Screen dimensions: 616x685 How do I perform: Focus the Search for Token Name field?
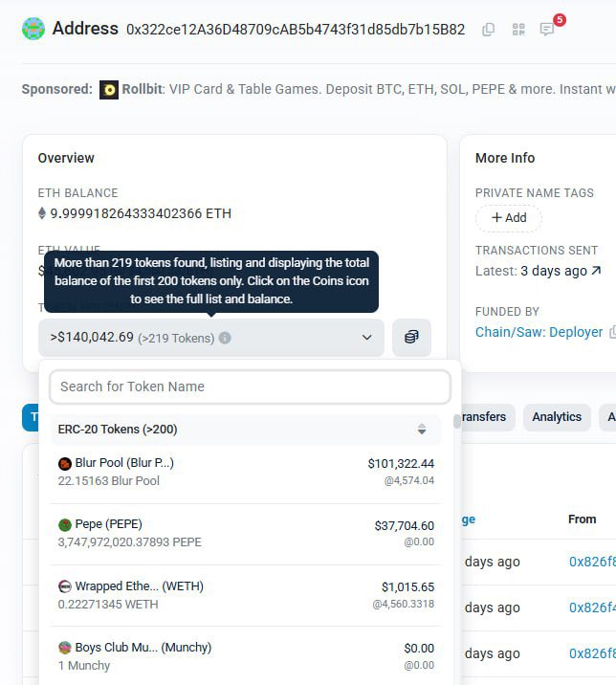[250, 387]
